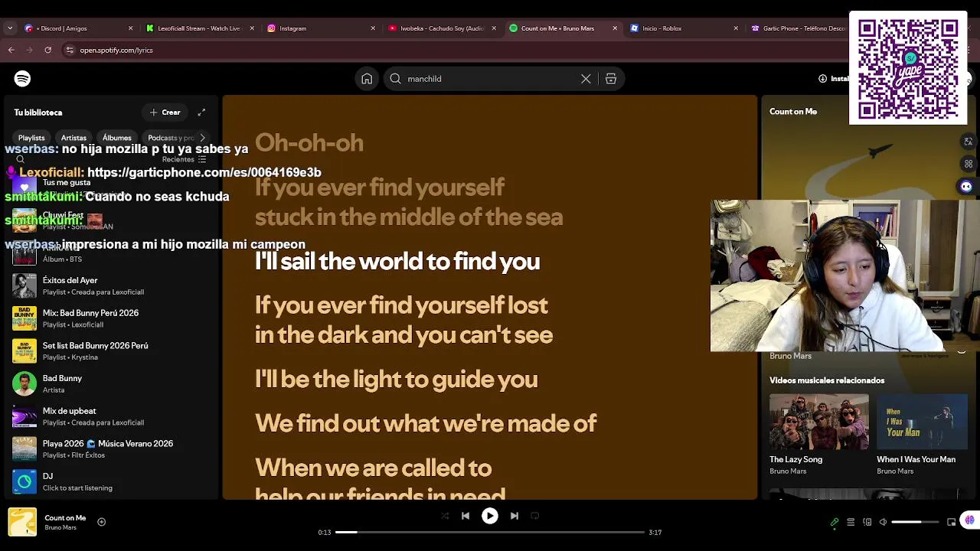Image resolution: width=980 pixels, height=551 pixels.
Task: Click lyric 'stuck in the middle of the sea'
Action: [x=409, y=217]
